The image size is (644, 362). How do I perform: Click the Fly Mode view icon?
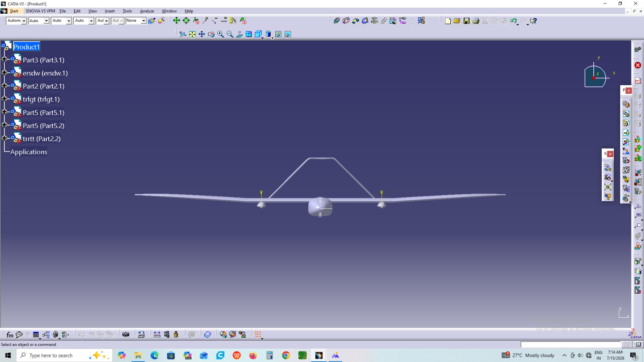tap(183, 34)
